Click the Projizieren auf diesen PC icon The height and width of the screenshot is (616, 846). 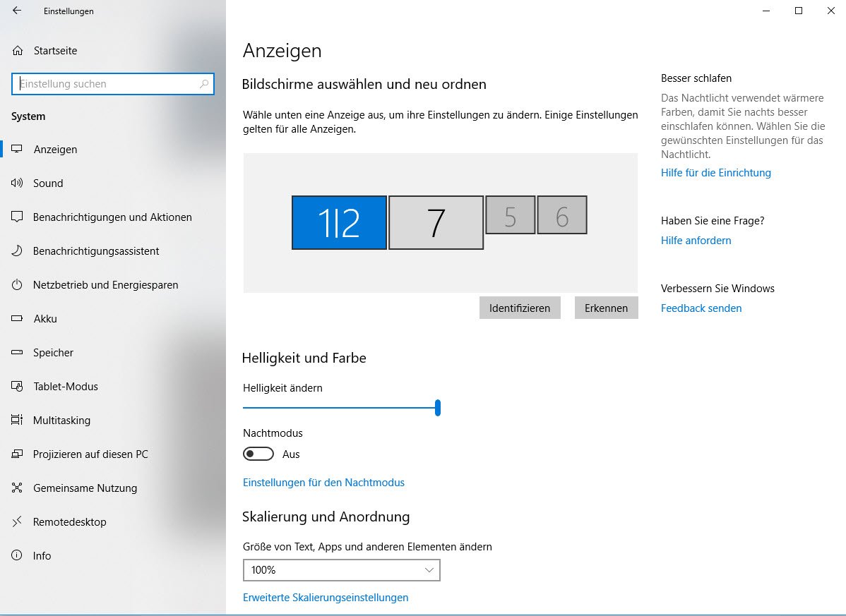pos(17,454)
